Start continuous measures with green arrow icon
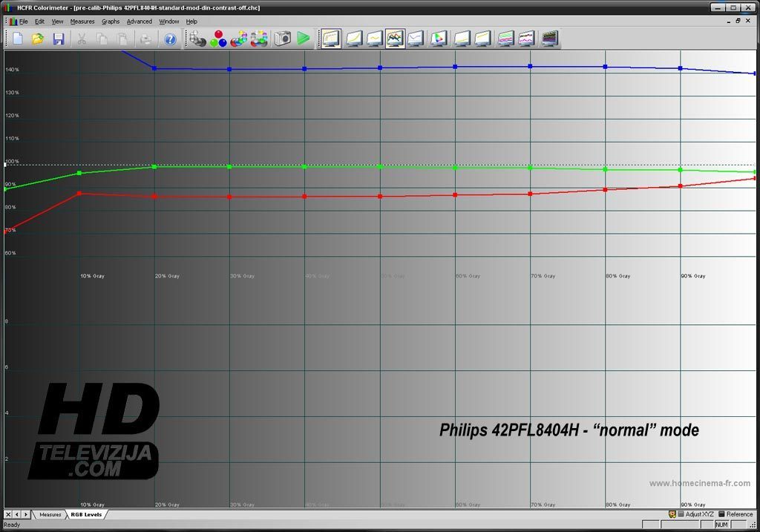760x532 pixels. coord(303,39)
